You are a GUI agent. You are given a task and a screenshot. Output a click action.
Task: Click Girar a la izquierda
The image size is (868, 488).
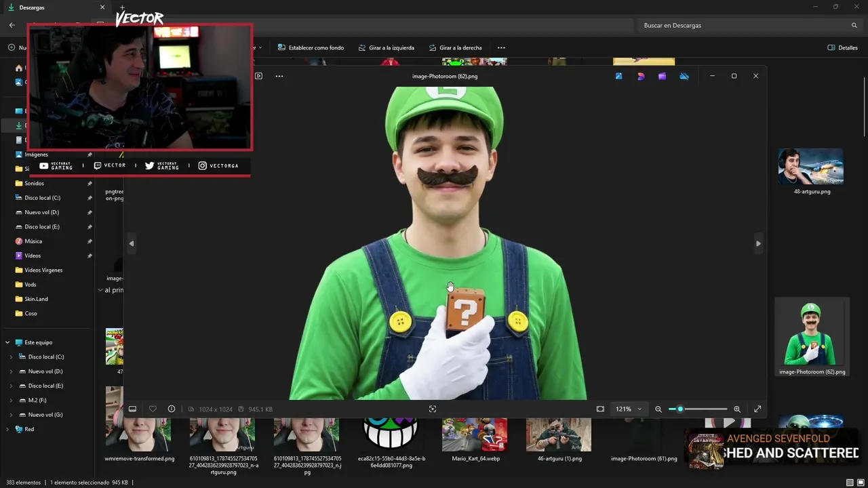385,47
